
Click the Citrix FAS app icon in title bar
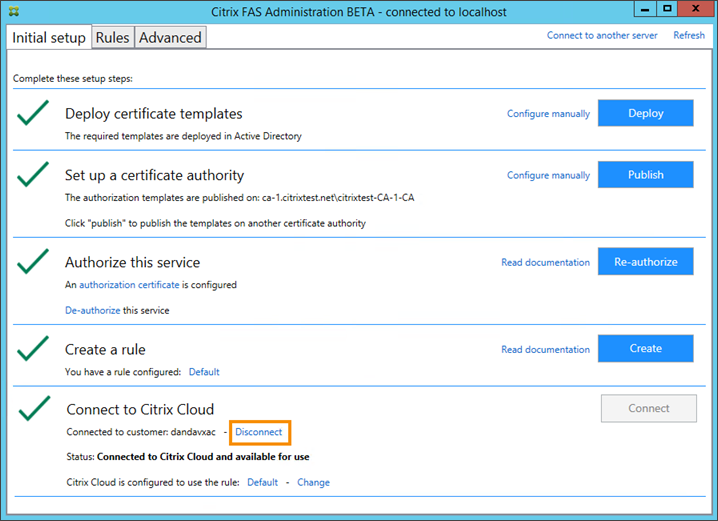pos(13,10)
